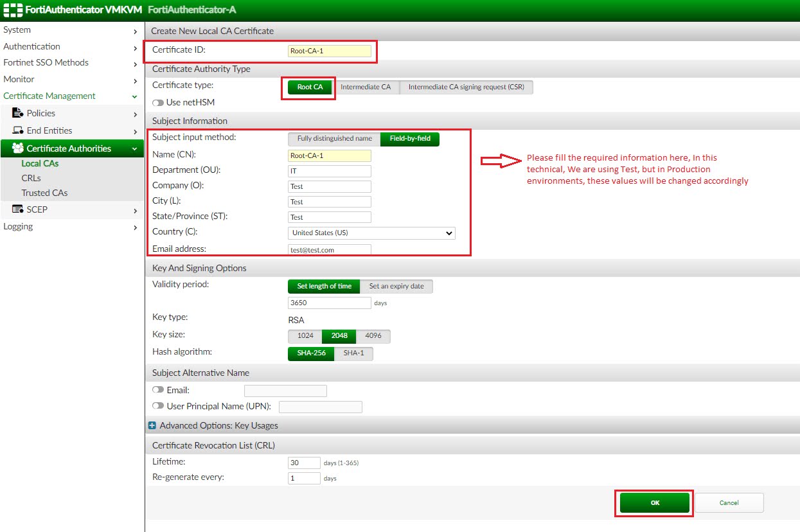800x532 pixels.
Task: Select Set length of time validity
Action: coord(324,287)
